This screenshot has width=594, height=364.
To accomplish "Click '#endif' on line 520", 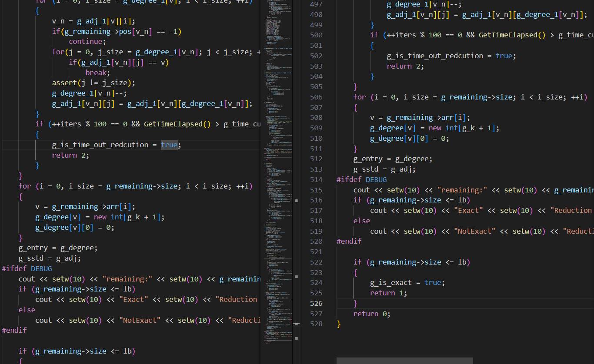I will coord(349,241).
